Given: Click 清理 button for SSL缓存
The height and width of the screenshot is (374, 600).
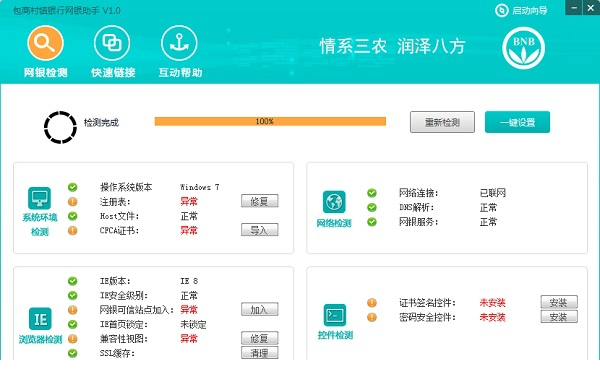Looking at the screenshot, I should click(259, 353).
